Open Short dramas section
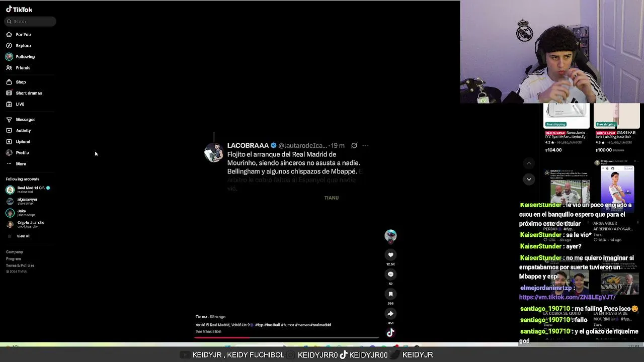Viewport: 644px width, 362px height. pos(29,93)
